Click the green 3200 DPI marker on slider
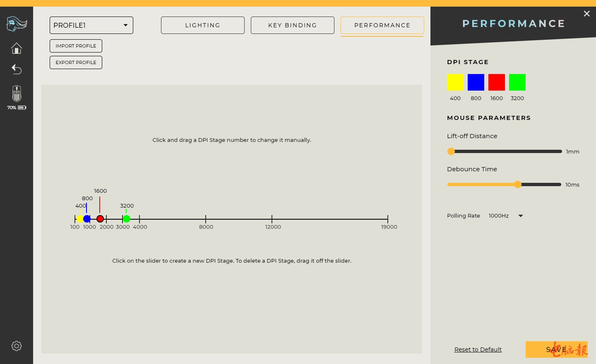The width and height of the screenshot is (596, 364). [127, 219]
